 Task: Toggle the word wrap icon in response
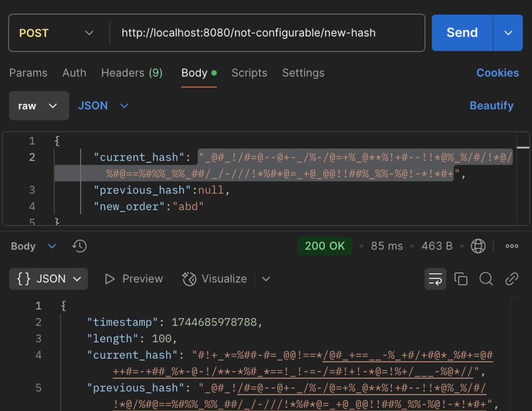coord(435,279)
